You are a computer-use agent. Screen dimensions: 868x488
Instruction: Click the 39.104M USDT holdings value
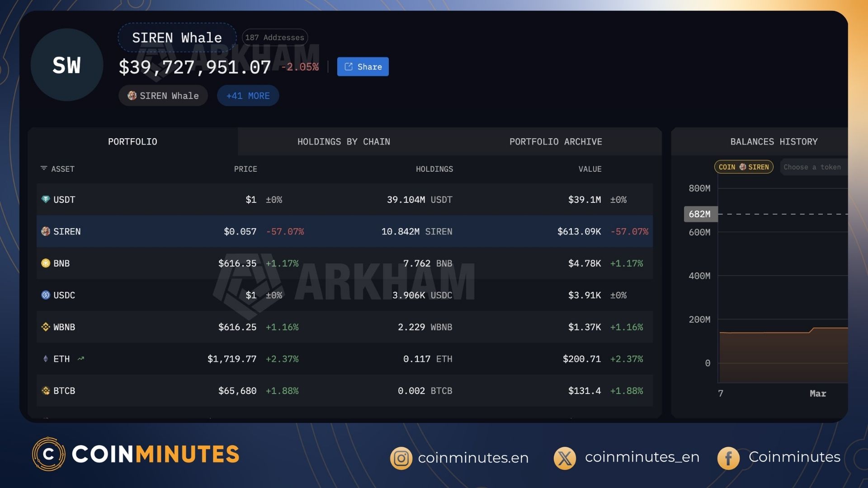point(420,199)
